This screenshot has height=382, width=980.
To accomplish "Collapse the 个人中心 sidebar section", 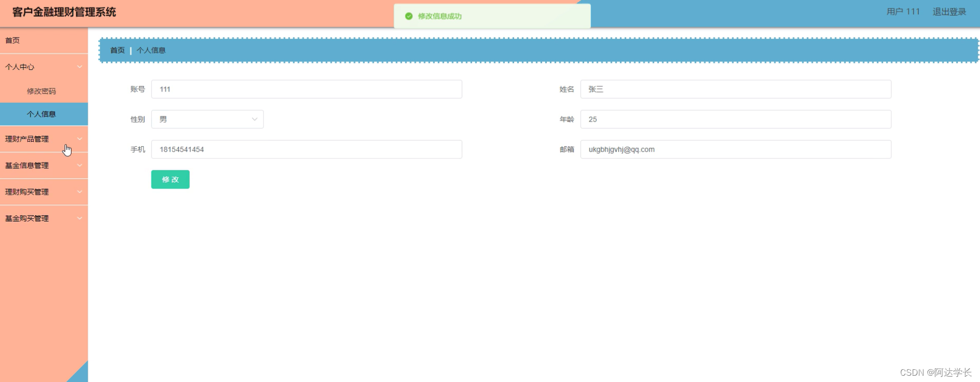I will [44, 67].
